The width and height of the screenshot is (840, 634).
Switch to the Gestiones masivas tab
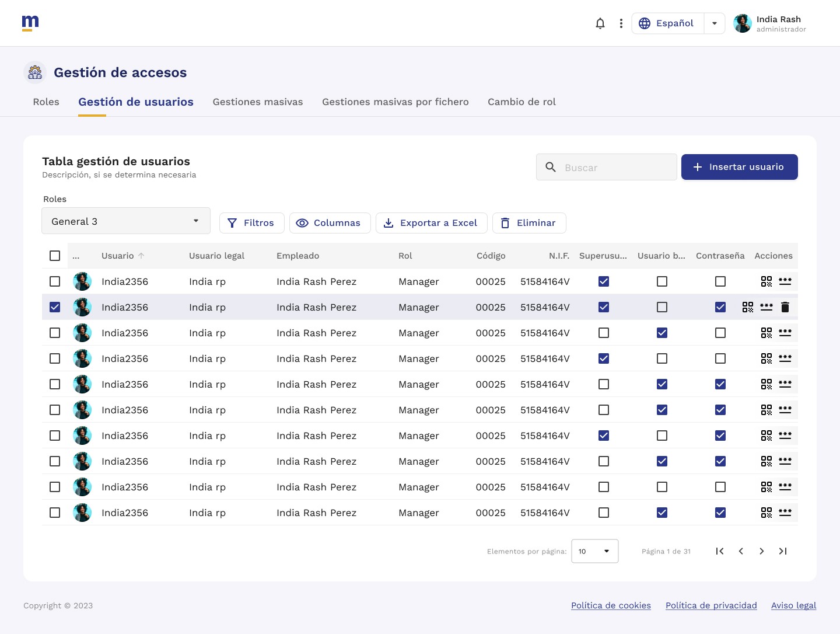coord(258,102)
